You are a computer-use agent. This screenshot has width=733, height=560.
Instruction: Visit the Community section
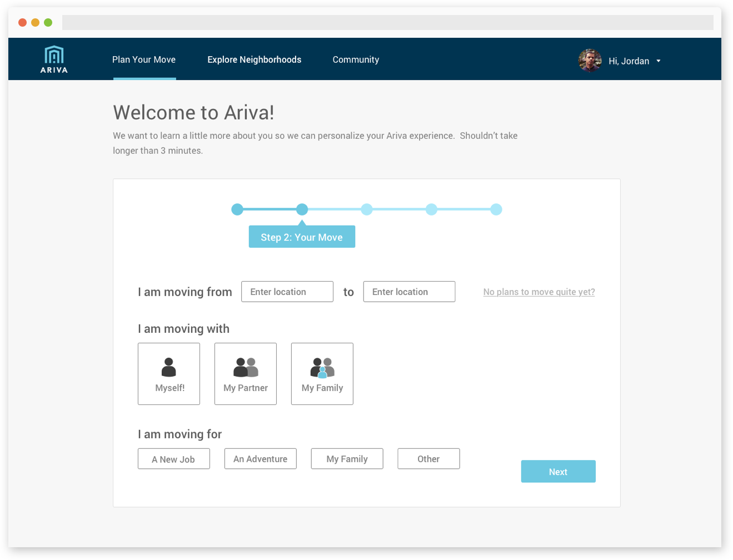[356, 59]
